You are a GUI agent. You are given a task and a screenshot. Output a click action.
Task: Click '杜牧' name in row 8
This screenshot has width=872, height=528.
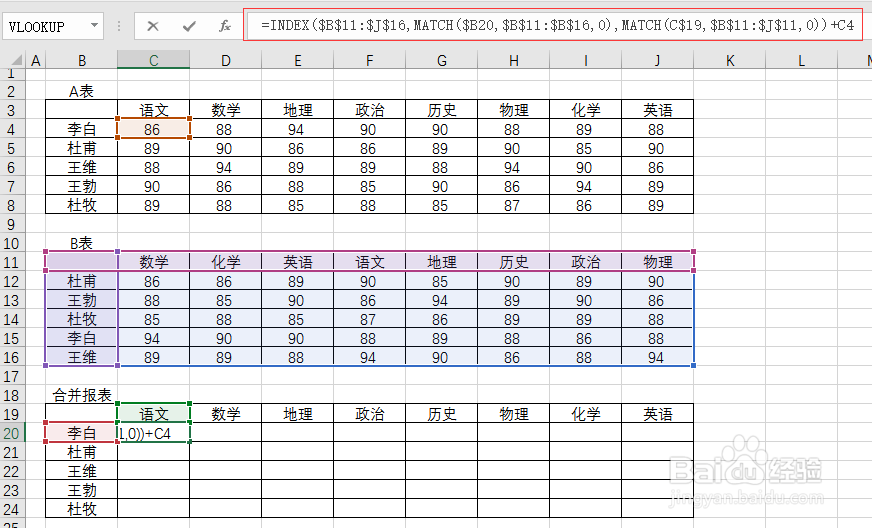[82, 205]
